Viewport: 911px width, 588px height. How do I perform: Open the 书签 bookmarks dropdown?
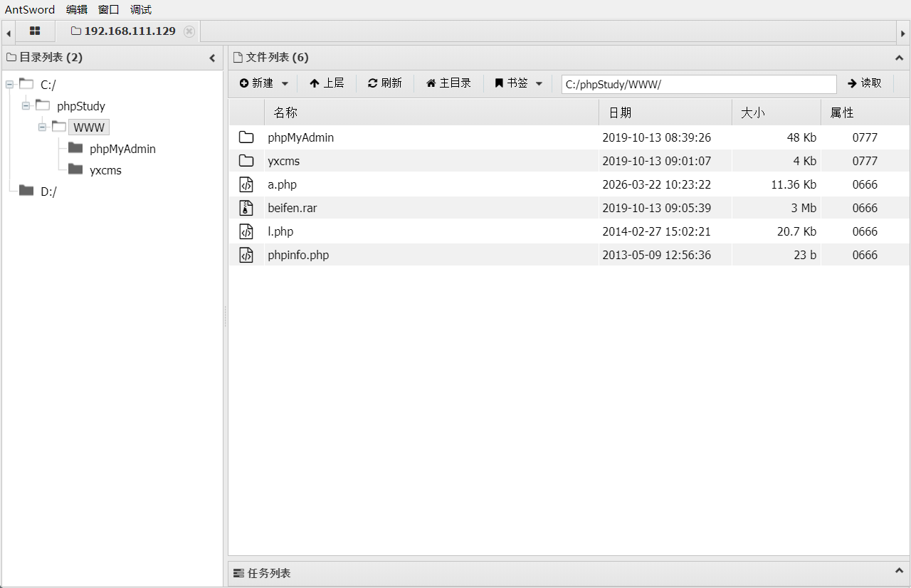pyautogui.click(x=518, y=83)
